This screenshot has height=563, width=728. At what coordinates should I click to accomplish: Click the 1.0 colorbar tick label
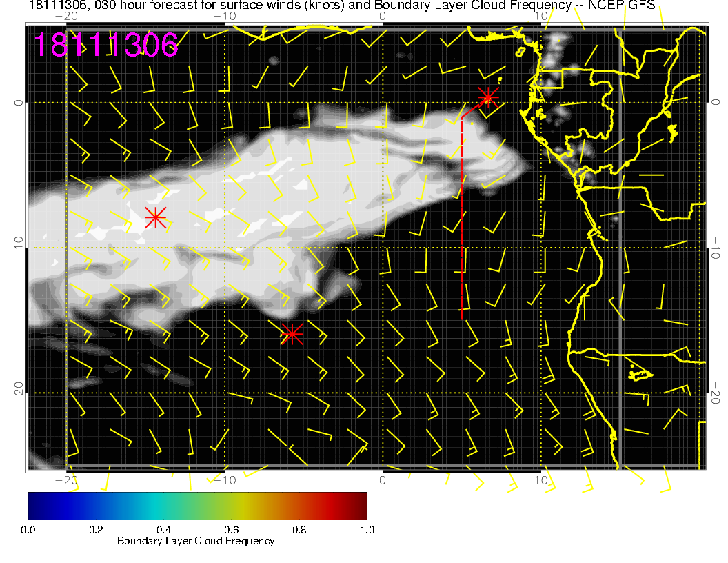pyautogui.click(x=367, y=530)
